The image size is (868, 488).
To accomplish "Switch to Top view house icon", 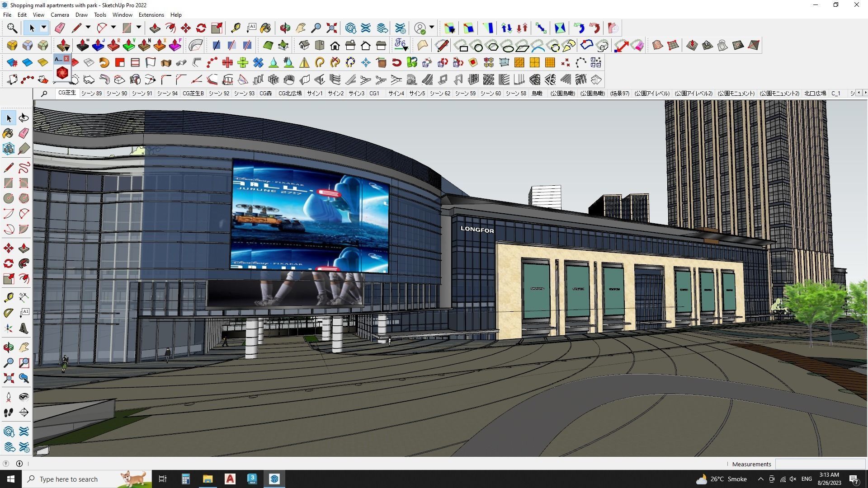I will coord(320,45).
